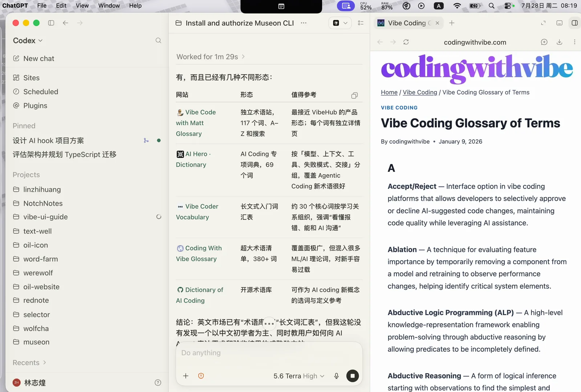Open the 林志煌 account profile
581x392 pixels.
[29, 383]
